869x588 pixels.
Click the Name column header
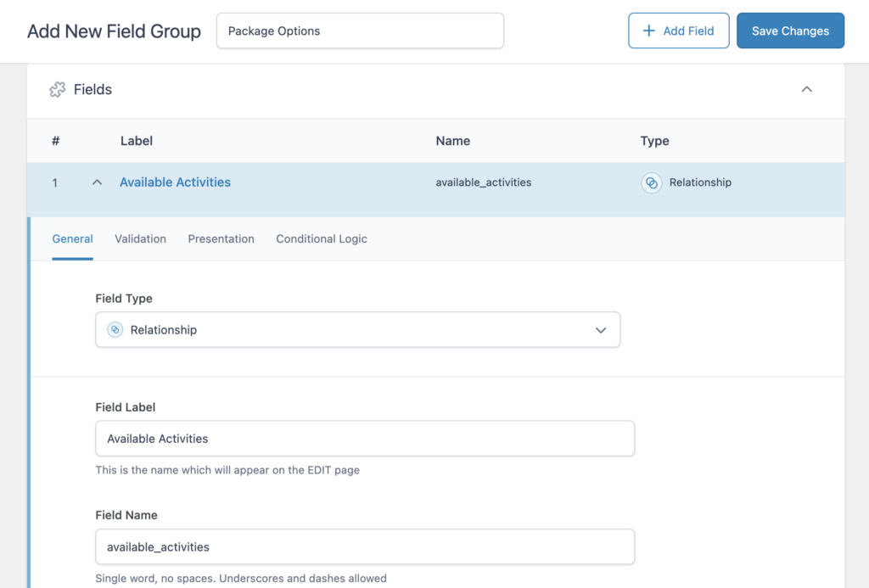tap(453, 141)
